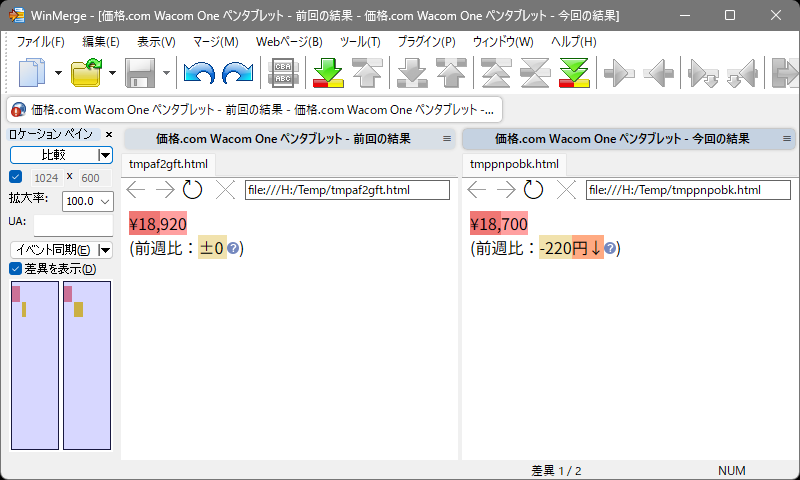Click the イベント同期(E) button
Viewport: 800px width, 480px height.
point(54,250)
